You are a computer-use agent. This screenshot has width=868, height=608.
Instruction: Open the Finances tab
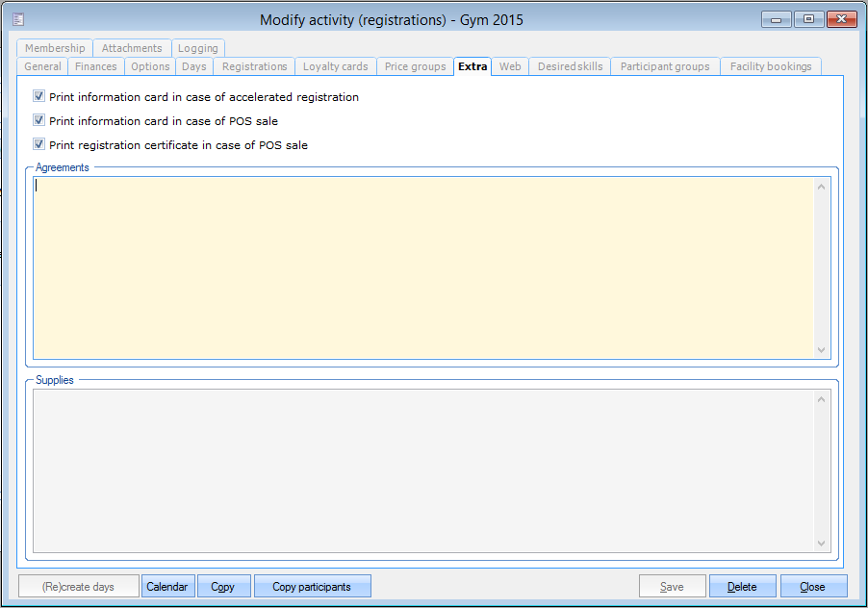coord(96,66)
